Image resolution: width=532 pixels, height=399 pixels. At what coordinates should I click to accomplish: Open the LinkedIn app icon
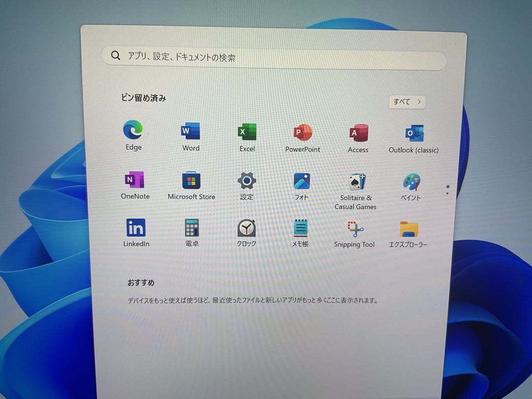(136, 227)
